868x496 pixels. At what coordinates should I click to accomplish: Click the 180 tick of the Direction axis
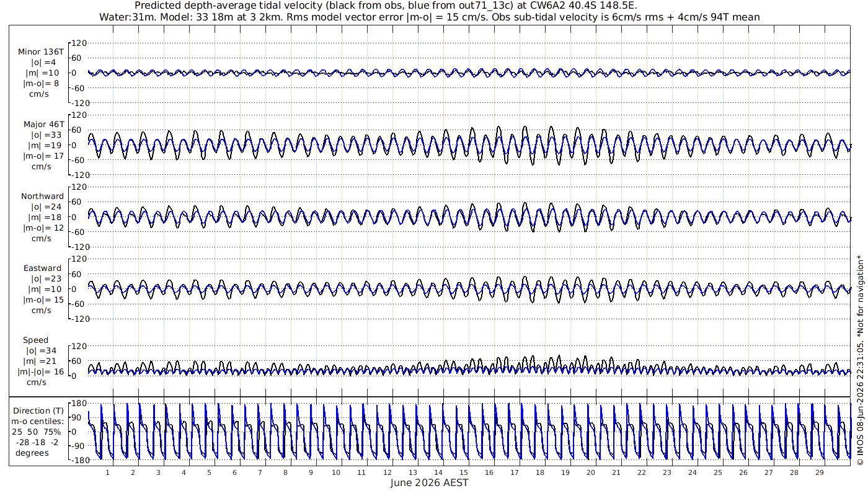(x=78, y=404)
